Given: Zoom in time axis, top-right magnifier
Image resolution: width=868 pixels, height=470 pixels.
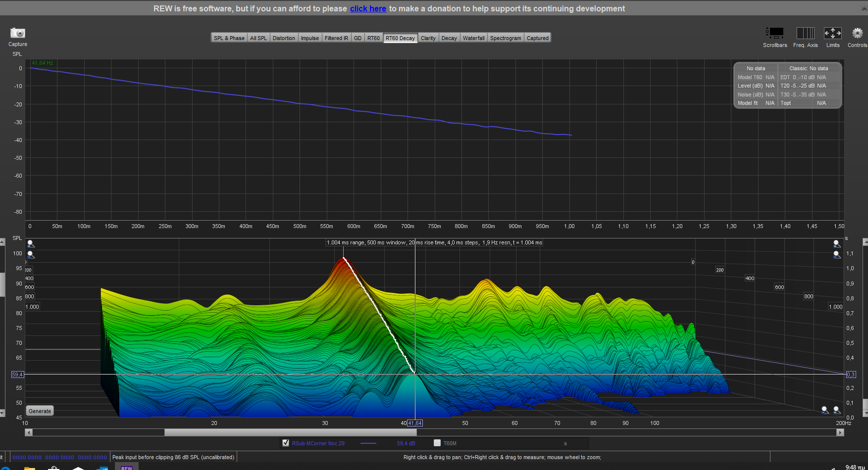Looking at the screenshot, I should [x=836, y=244].
